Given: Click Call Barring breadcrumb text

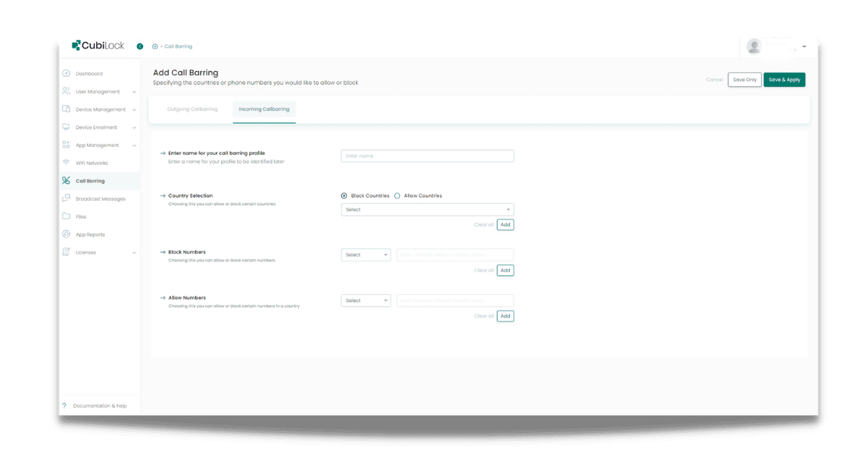Looking at the screenshot, I should pyautogui.click(x=178, y=46).
